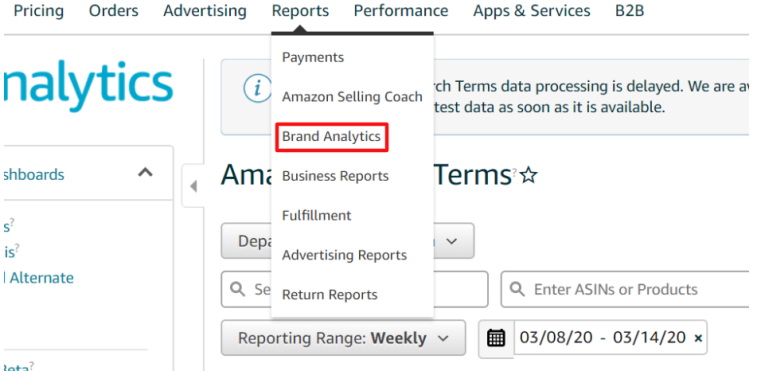The image size is (757, 371).
Task: Click magnifier icon in left search field
Action: [x=237, y=289]
